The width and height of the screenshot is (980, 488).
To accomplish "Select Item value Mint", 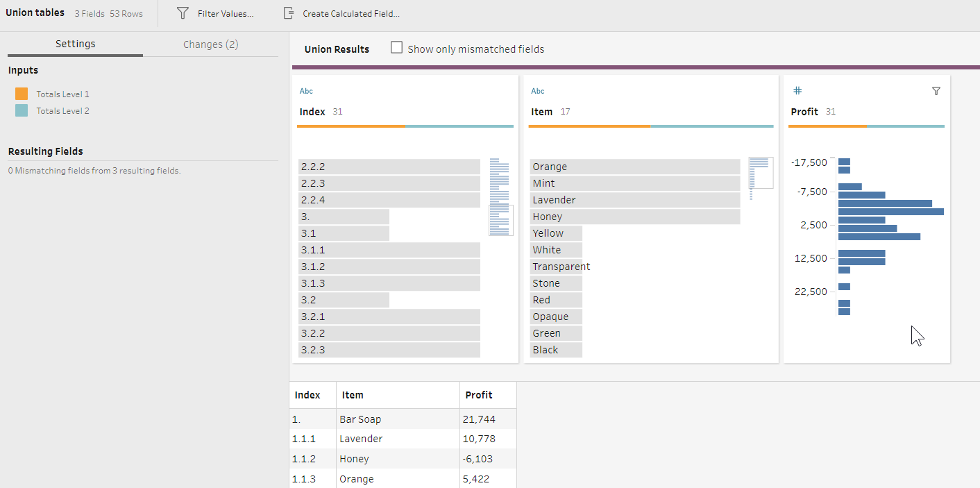I will [x=635, y=183].
